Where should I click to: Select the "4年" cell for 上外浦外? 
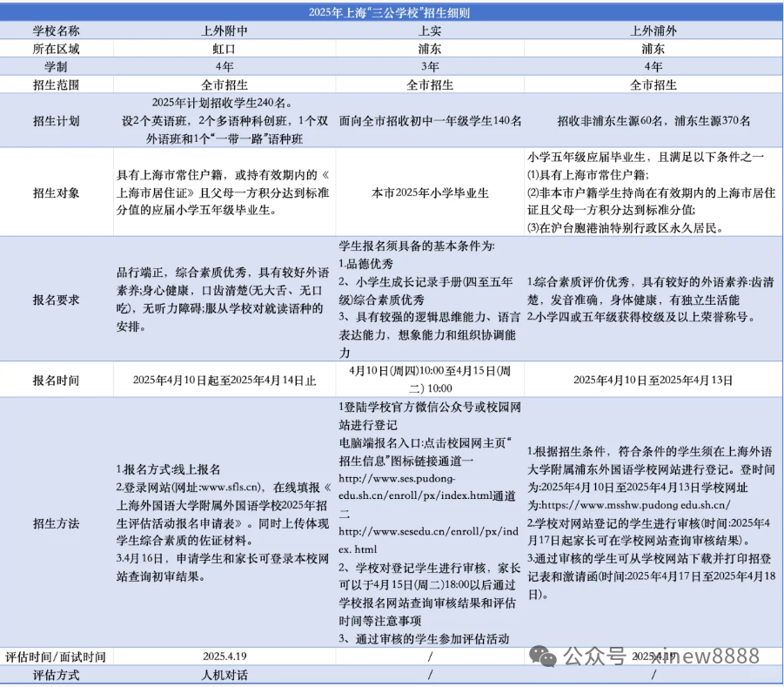click(x=653, y=66)
